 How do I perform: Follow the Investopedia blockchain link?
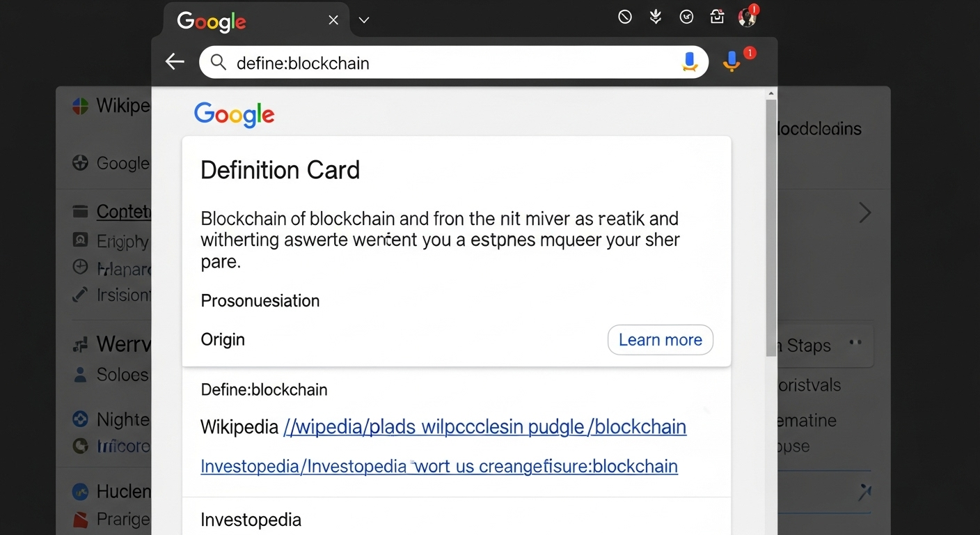tap(438, 465)
